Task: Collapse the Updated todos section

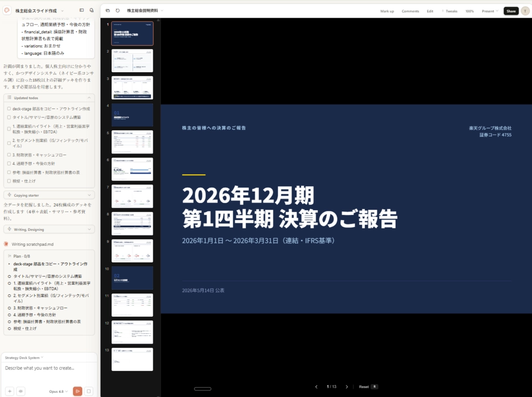Action: tap(89, 98)
